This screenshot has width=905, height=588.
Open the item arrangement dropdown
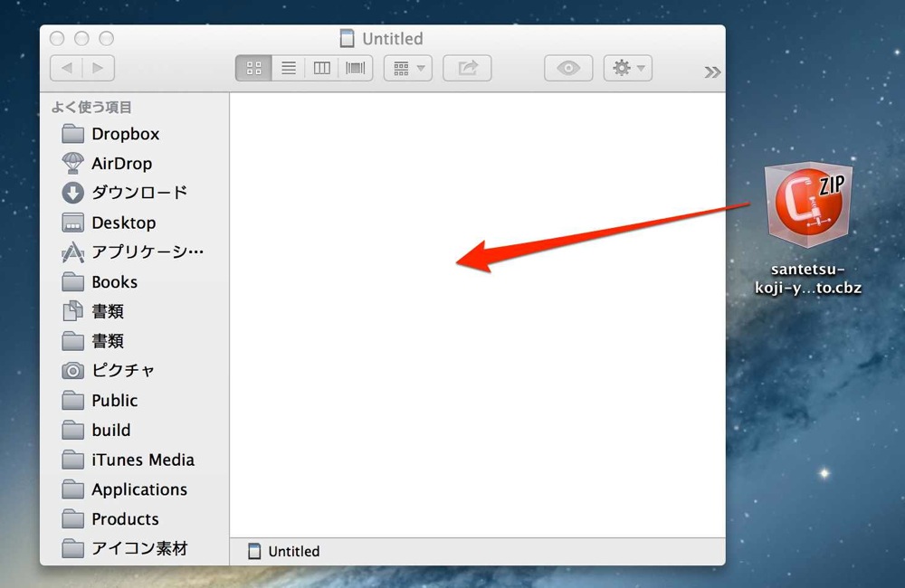[x=408, y=68]
